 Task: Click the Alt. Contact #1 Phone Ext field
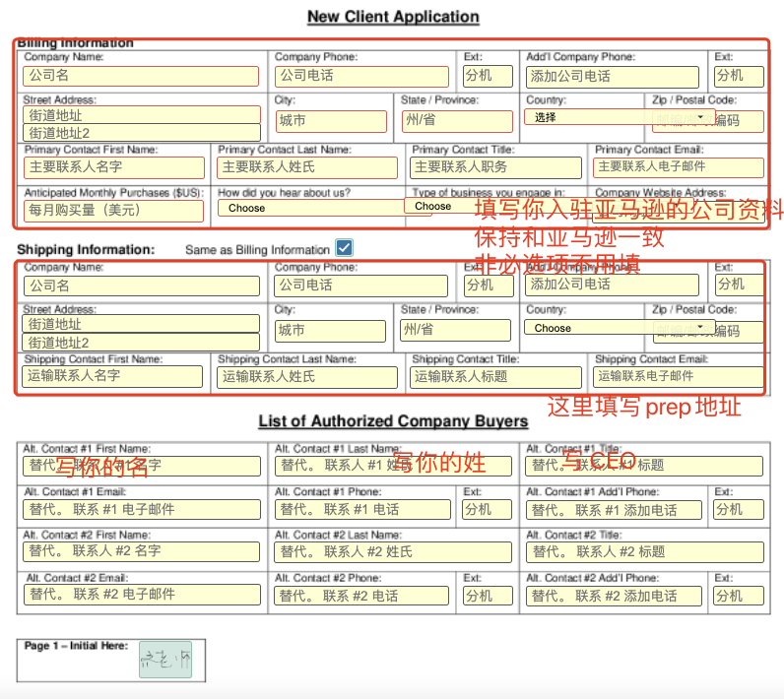click(487, 510)
